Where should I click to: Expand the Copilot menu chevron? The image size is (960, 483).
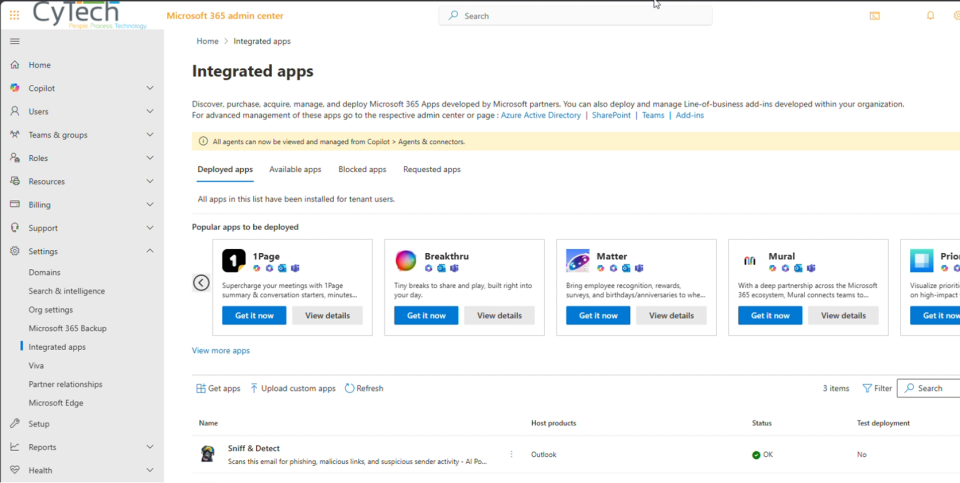[x=150, y=88]
